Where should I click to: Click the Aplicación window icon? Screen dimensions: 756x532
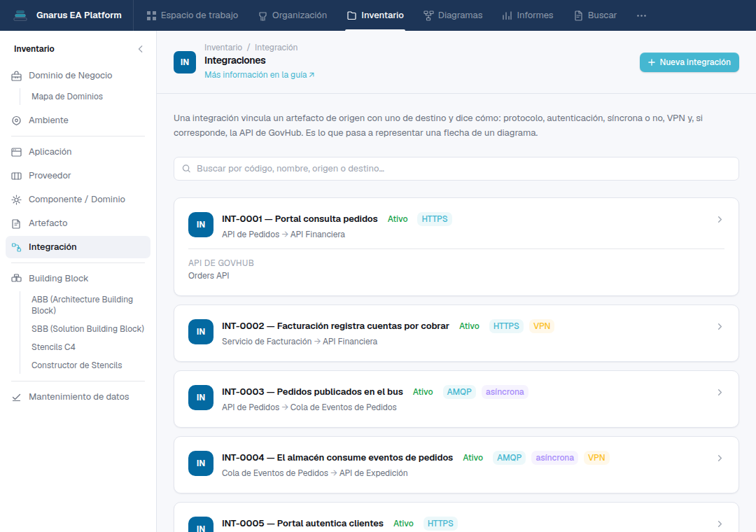[16, 152]
